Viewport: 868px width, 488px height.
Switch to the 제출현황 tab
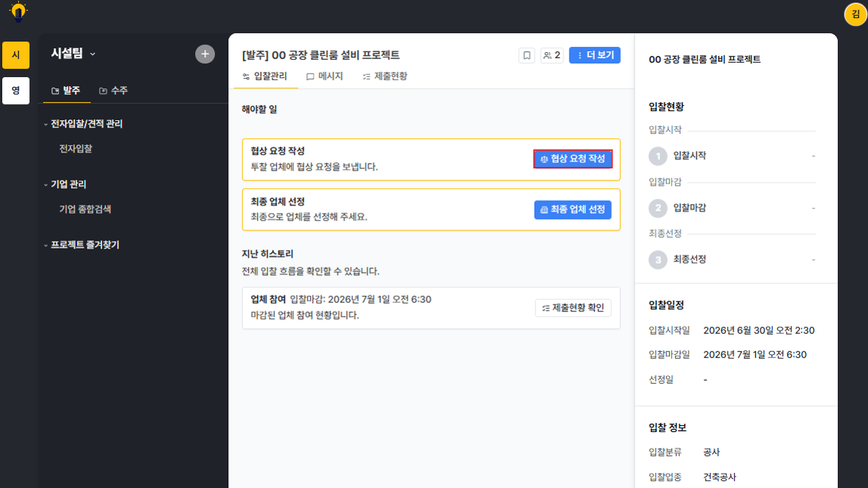pyautogui.click(x=385, y=76)
